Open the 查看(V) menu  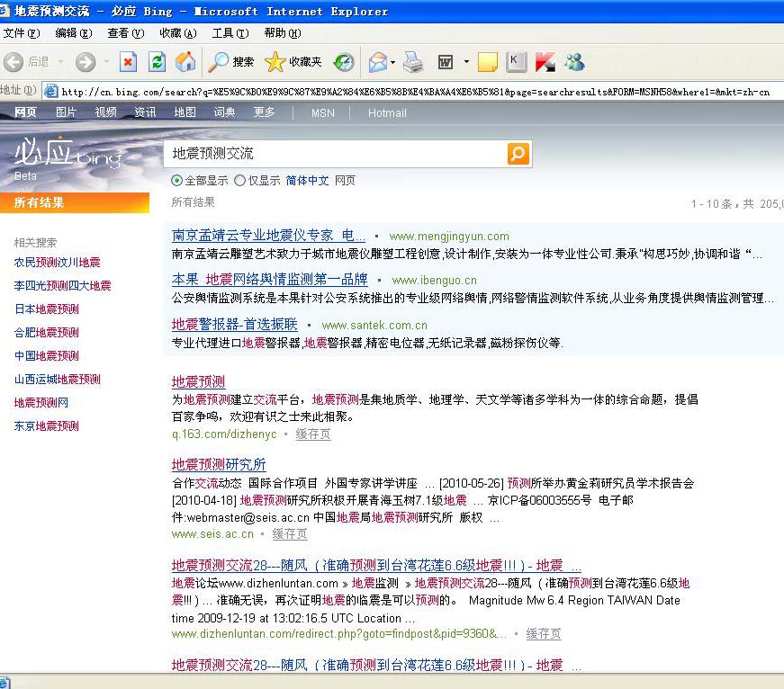point(125,33)
